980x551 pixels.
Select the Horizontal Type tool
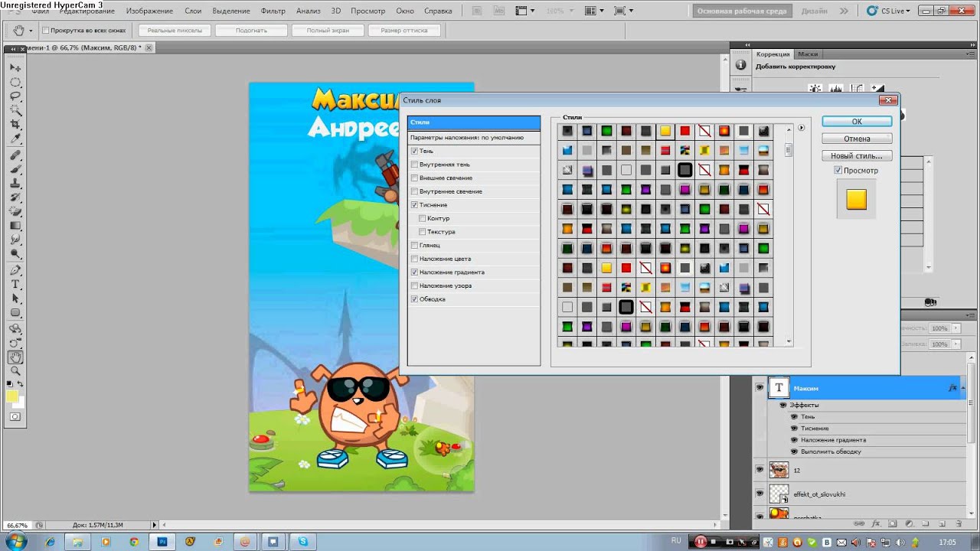pyautogui.click(x=15, y=284)
